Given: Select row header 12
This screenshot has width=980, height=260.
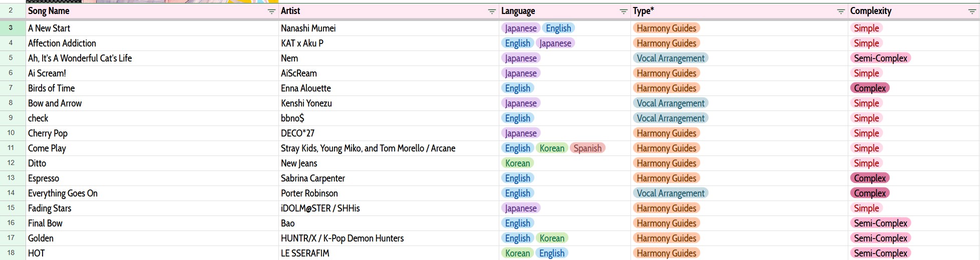Looking at the screenshot, I should pyautogui.click(x=13, y=163).
